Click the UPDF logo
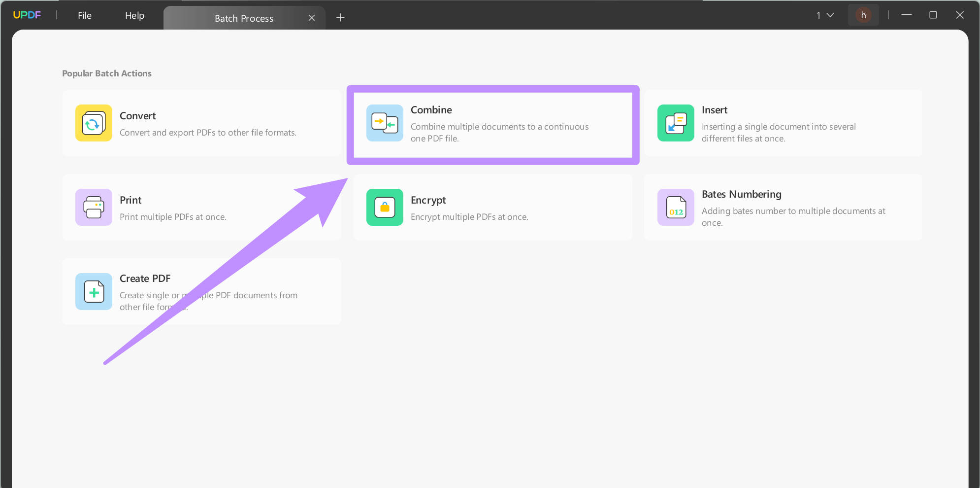 pos(27,15)
